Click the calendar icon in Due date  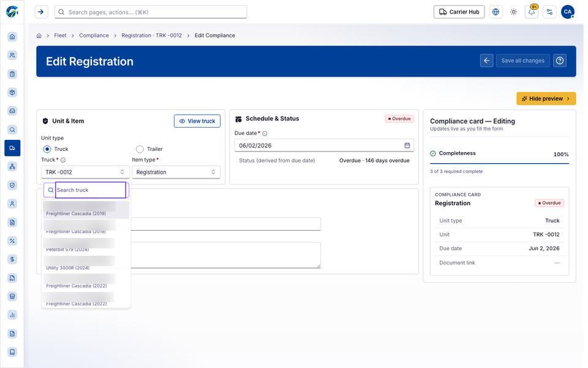click(x=407, y=145)
